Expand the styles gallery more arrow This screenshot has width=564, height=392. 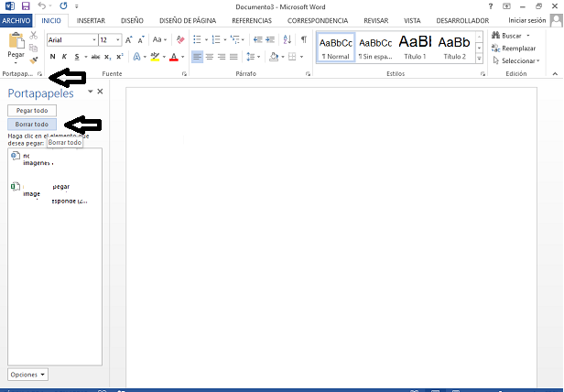(479, 59)
